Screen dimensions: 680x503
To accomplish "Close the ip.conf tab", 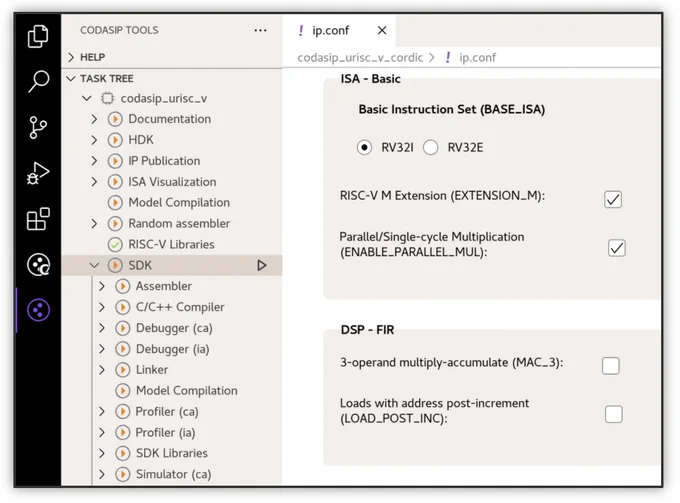I will point(382,30).
